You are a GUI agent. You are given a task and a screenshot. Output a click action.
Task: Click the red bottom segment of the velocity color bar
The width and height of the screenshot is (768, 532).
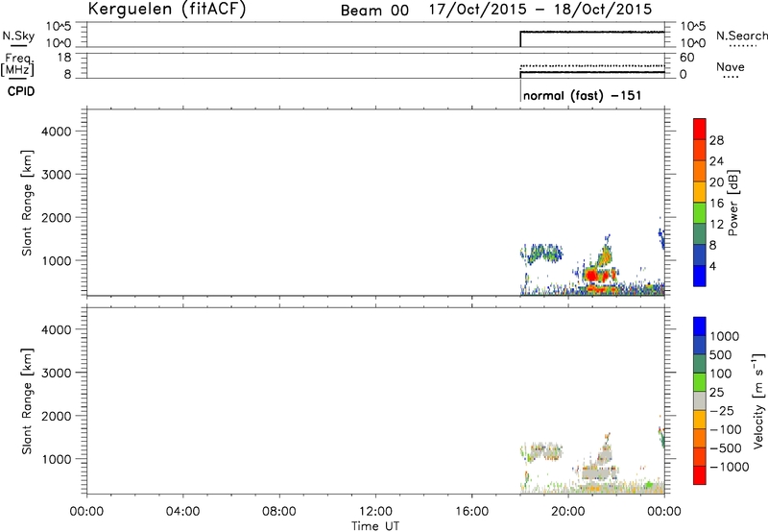pos(700,475)
